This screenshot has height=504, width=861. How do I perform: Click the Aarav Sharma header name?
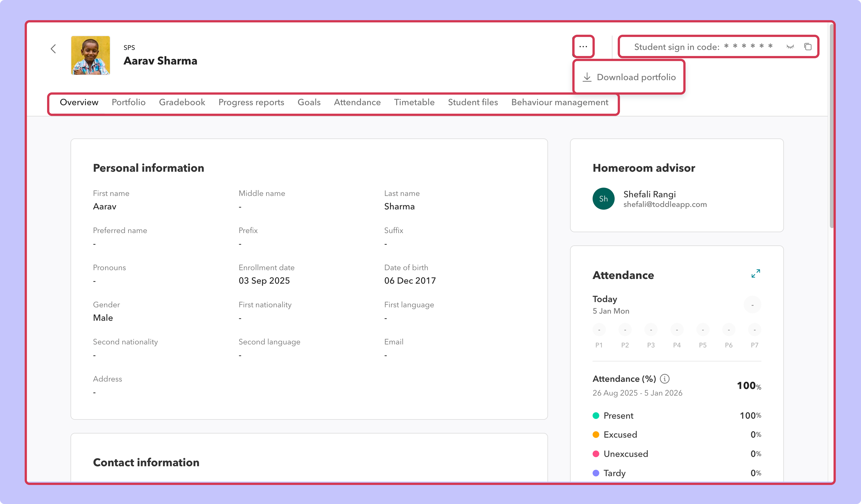click(160, 61)
